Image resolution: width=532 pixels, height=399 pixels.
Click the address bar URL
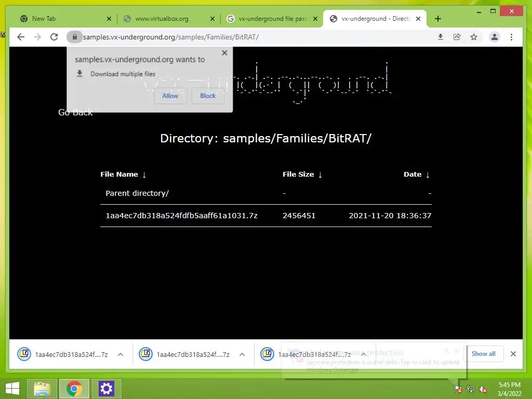point(170,37)
